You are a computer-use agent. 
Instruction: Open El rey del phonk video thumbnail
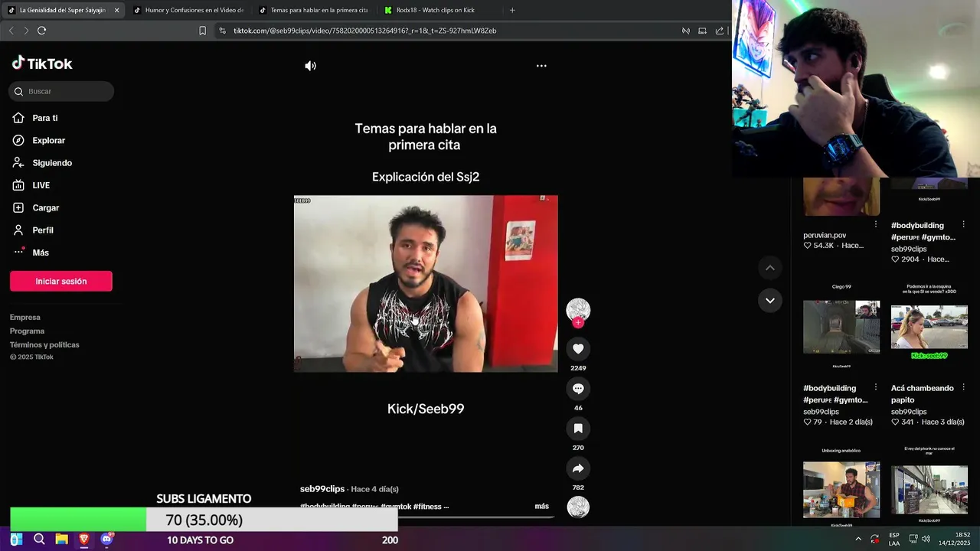coord(929,490)
